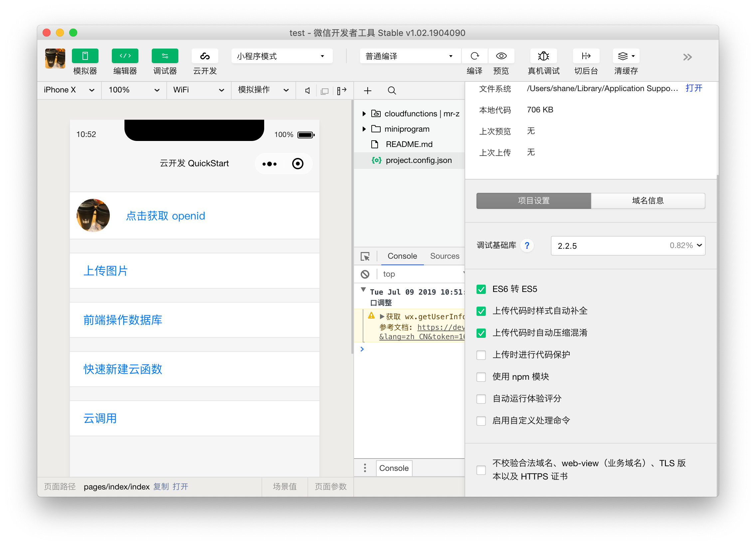756x546 pixels.
Task: Toggle the simulator (模拟器) panel icon
Action: [85, 56]
